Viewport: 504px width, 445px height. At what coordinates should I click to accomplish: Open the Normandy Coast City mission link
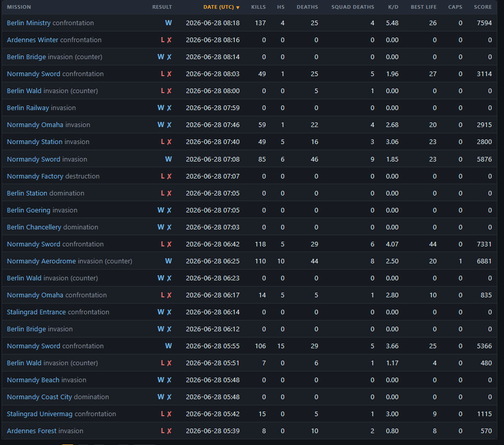click(x=39, y=397)
